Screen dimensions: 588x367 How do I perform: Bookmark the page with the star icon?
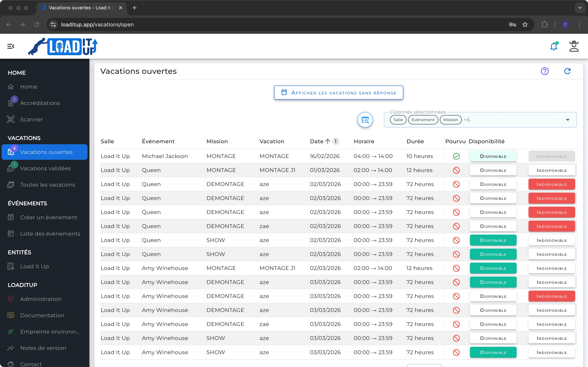[525, 24]
